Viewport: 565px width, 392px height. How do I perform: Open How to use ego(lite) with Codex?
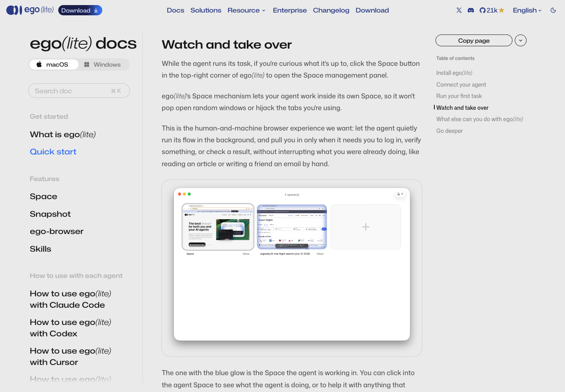point(71,328)
